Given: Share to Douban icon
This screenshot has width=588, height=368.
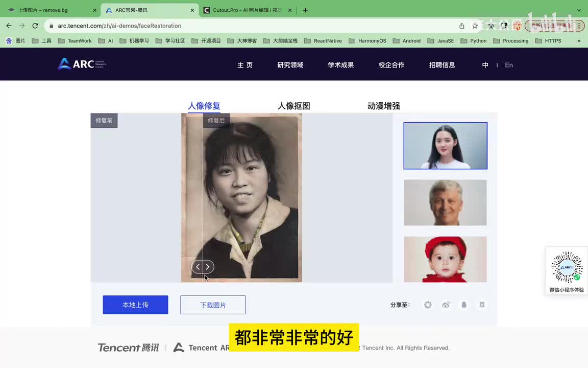Looking at the screenshot, I should tap(482, 305).
